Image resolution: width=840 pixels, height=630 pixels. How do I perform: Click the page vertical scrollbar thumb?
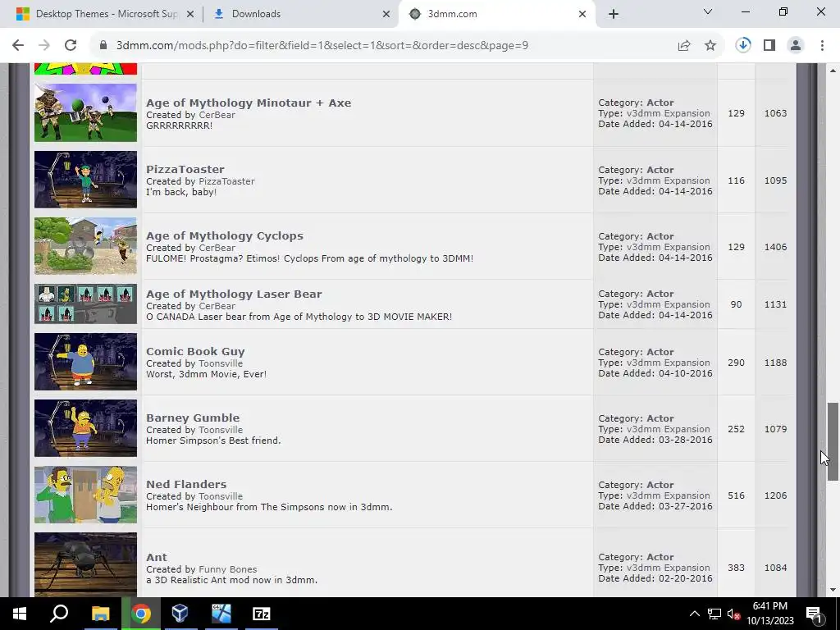pos(833,441)
